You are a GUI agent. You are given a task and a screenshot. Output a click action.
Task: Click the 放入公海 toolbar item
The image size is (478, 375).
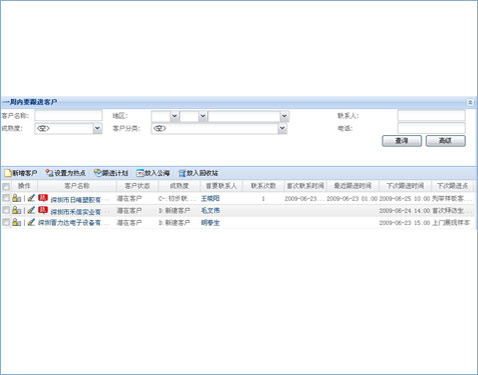coord(153,173)
